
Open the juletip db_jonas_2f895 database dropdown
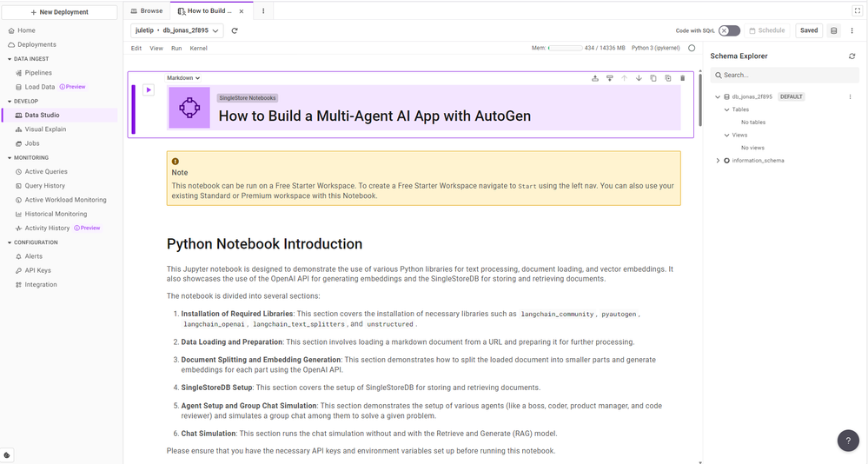point(177,31)
